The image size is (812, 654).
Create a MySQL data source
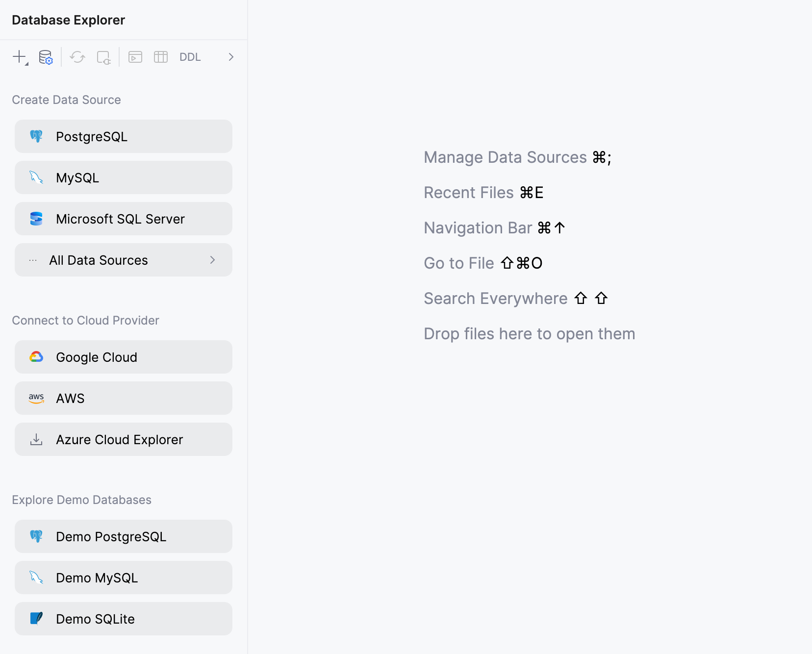click(x=124, y=177)
